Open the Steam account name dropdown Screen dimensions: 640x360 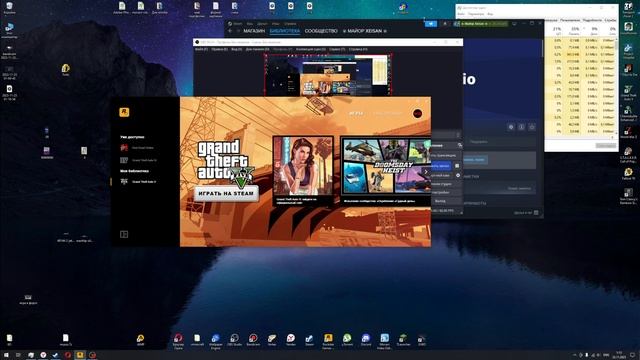484,24
